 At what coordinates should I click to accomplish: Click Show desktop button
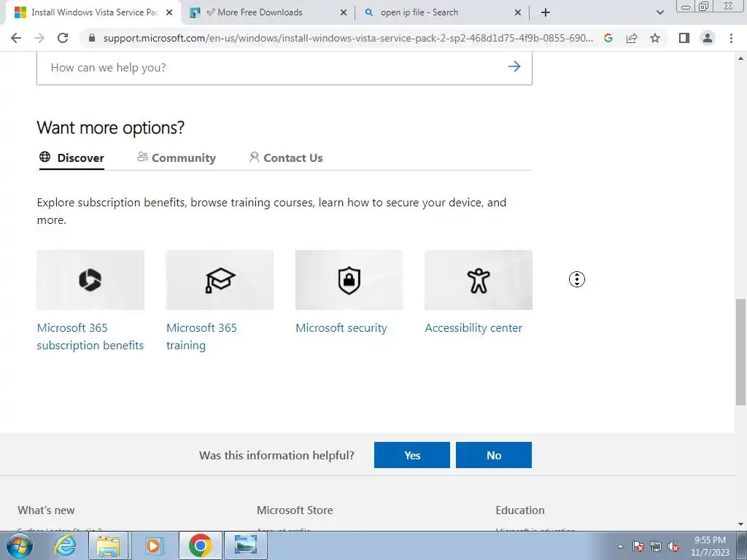pos(742,545)
